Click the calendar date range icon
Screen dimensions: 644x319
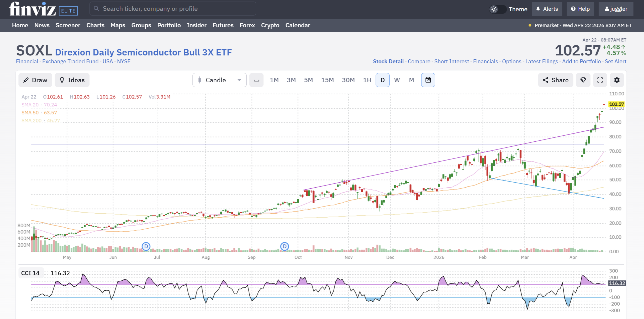point(428,80)
